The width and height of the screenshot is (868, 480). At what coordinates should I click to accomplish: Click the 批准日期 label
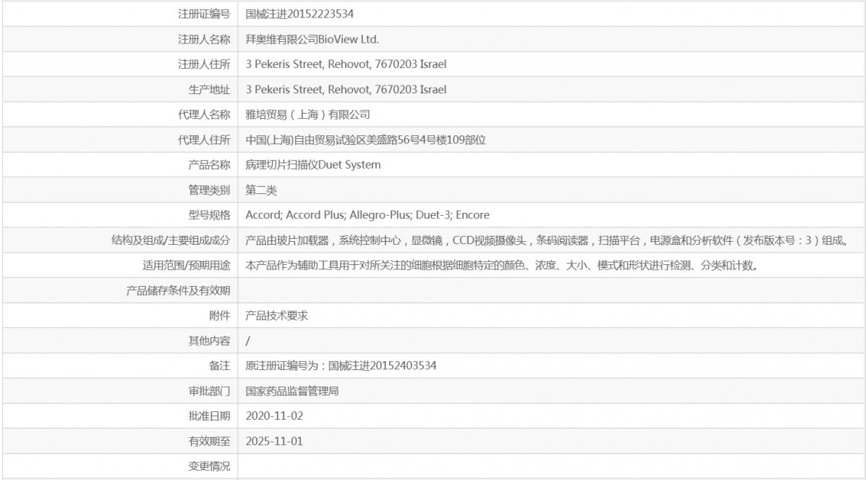pos(209,416)
